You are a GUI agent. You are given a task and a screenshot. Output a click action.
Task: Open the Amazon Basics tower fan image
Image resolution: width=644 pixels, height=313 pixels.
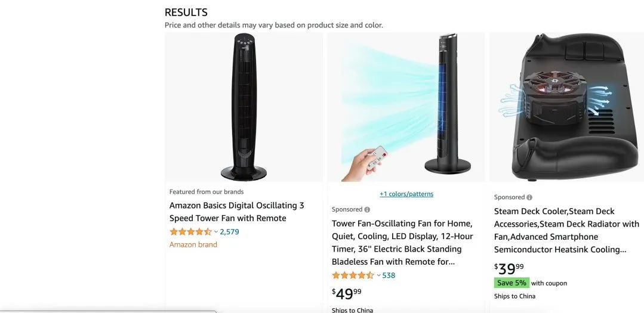[244, 107]
